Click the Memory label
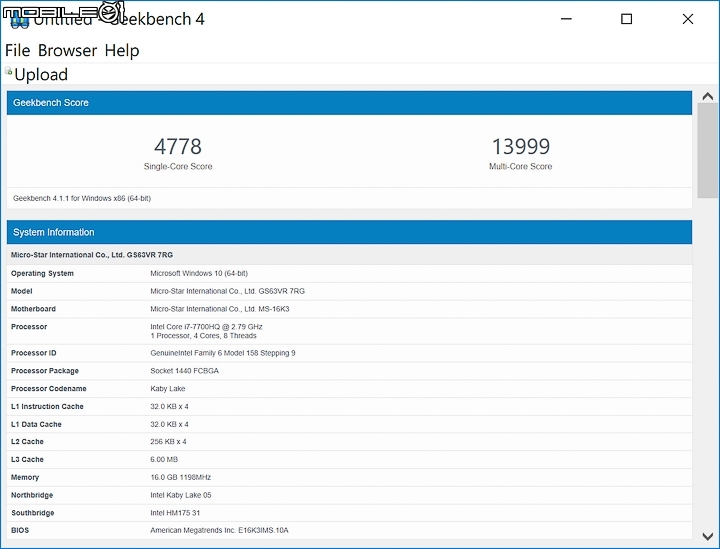720x549 pixels. [25, 477]
